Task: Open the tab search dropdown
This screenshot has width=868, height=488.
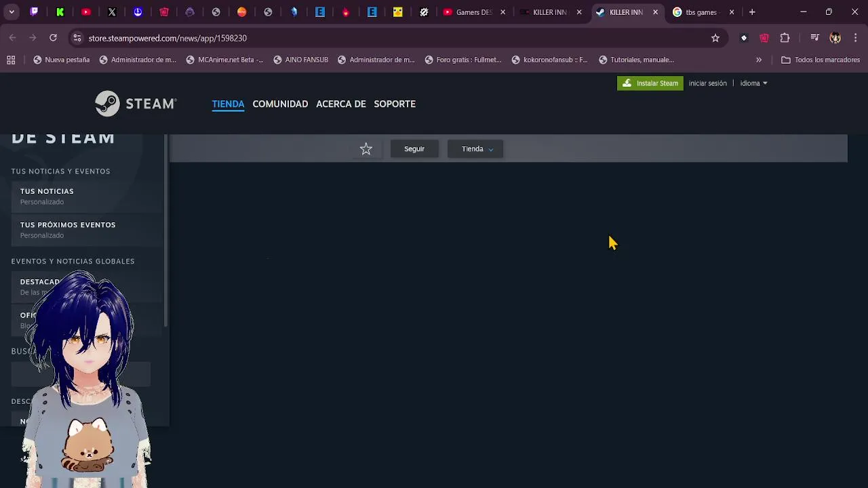Action: 12,12
